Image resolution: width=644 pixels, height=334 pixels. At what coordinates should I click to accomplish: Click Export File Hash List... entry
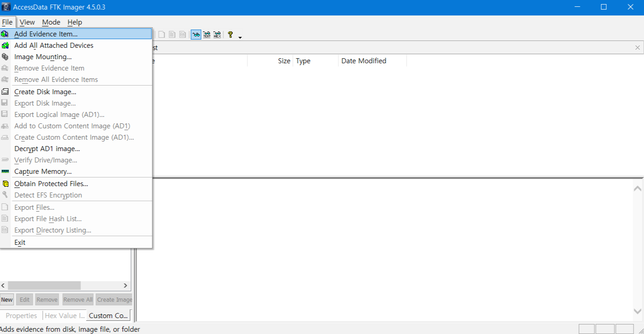click(x=76, y=218)
